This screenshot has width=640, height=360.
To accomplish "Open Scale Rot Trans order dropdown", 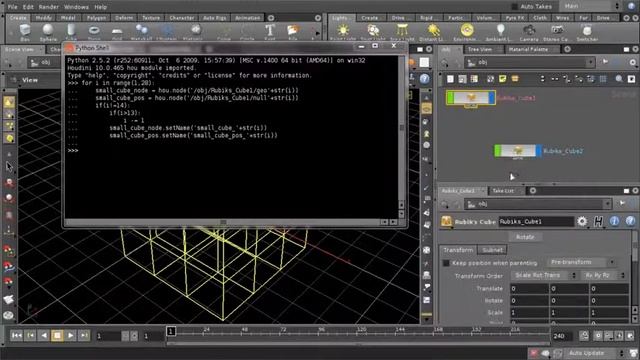I will tap(544, 276).
